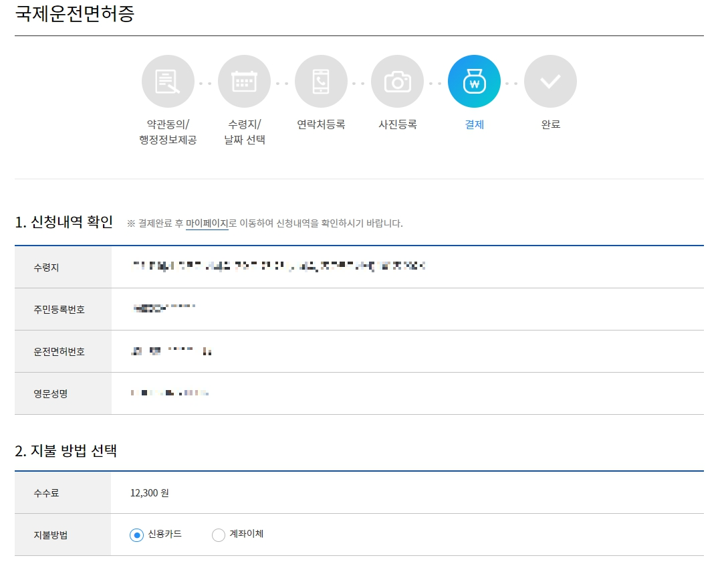Click the 지불방법 row label

[x=51, y=535]
